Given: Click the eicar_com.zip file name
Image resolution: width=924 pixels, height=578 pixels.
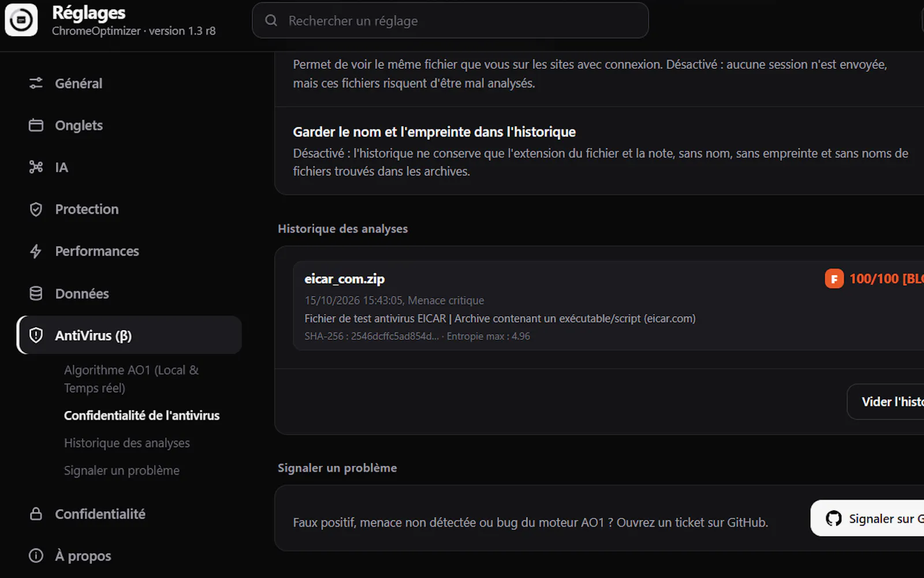Looking at the screenshot, I should [345, 279].
